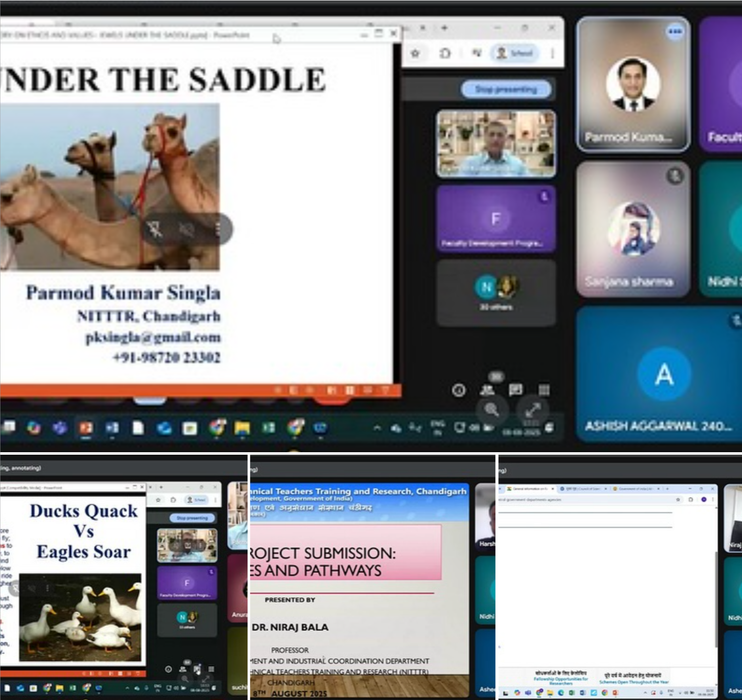Expand the system tray hidden icons chevron
The width and height of the screenshot is (742, 700).
pos(377,428)
